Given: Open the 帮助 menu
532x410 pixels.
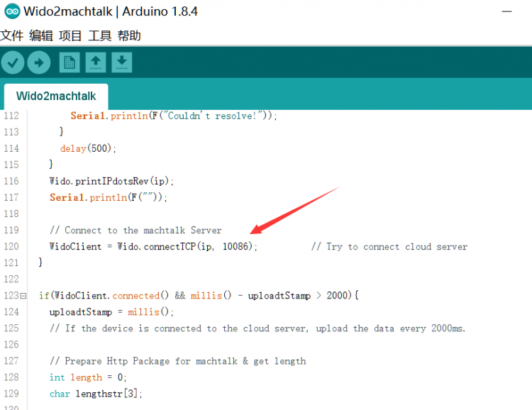Looking at the screenshot, I should pos(129,35).
